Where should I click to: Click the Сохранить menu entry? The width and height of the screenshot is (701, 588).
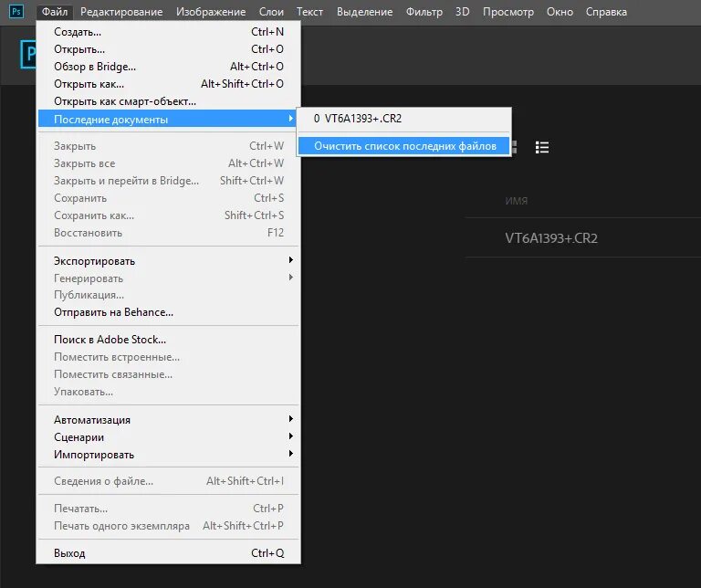coord(169,198)
